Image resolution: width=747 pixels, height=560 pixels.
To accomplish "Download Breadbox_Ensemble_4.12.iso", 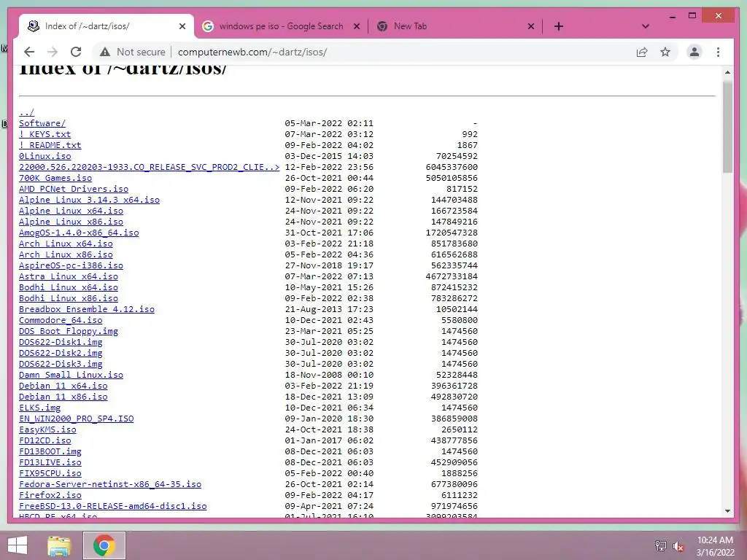I will (87, 309).
